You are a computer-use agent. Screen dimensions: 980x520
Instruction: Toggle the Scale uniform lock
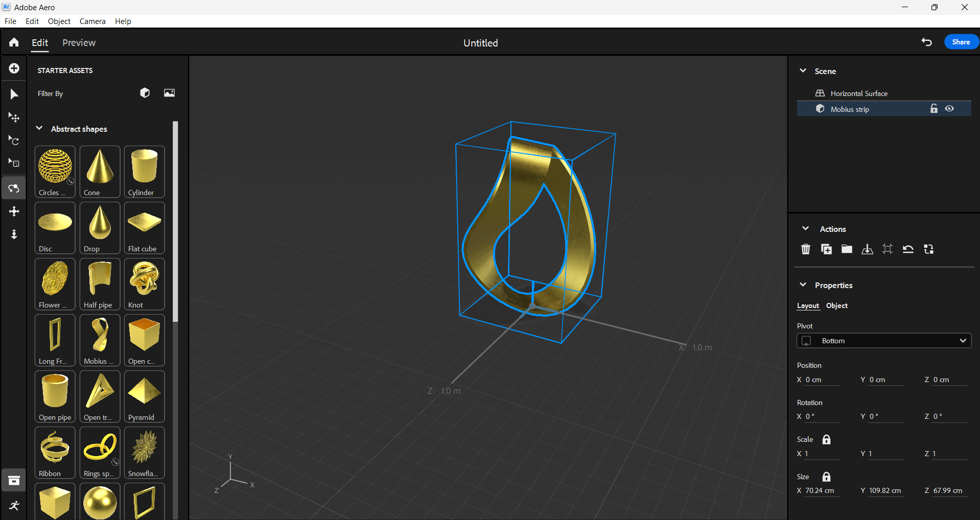pos(825,439)
